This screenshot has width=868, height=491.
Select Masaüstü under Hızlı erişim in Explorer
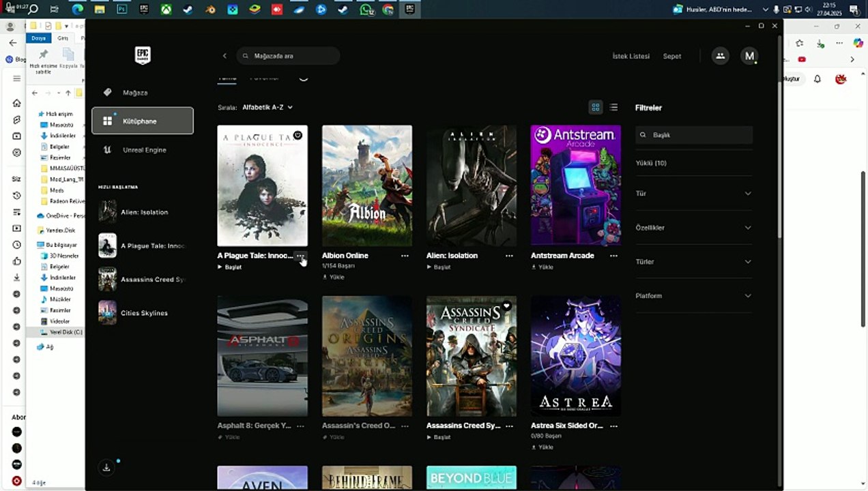(x=61, y=125)
